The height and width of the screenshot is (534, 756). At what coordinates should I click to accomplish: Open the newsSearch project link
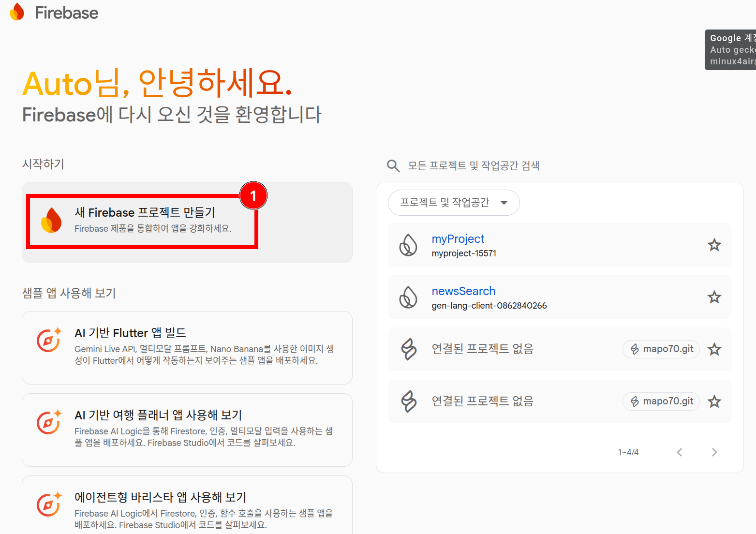463,291
